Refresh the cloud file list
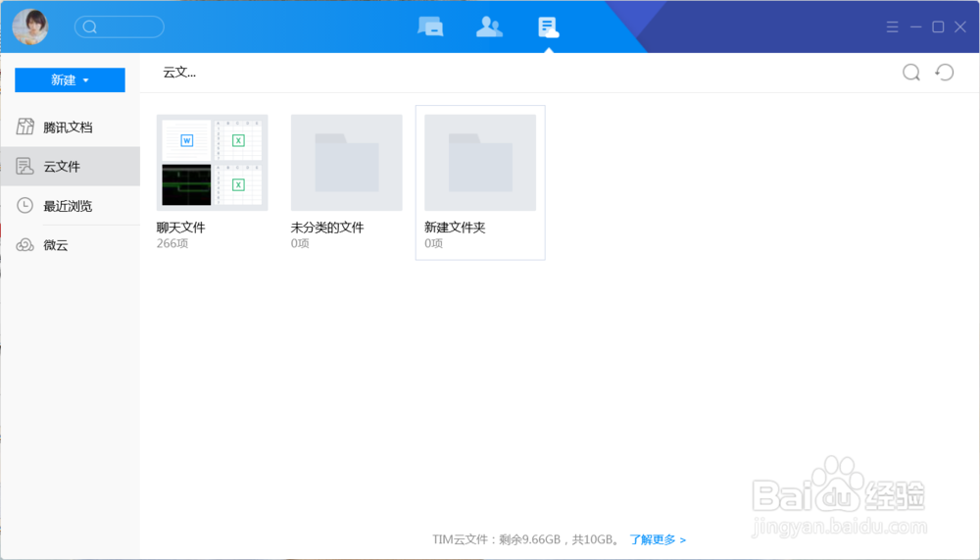The height and width of the screenshot is (560, 980). pyautogui.click(x=945, y=73)
